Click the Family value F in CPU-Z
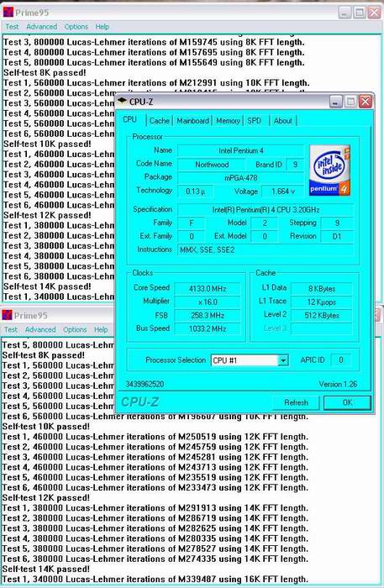 point(192,223)
